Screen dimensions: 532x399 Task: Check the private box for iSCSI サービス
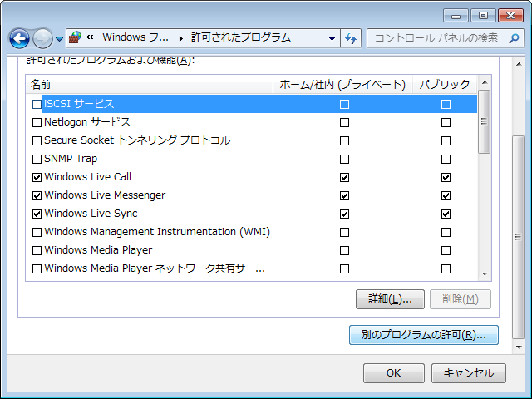click(344, 104)
